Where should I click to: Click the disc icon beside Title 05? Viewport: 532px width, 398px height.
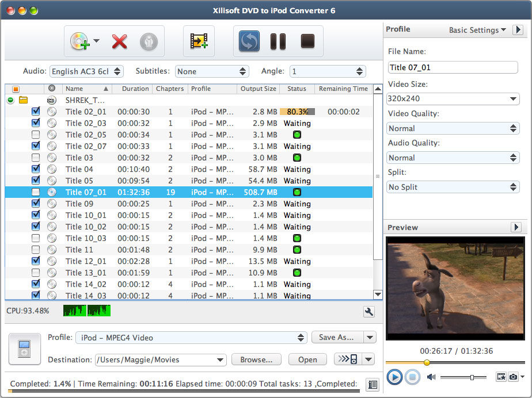52,181
